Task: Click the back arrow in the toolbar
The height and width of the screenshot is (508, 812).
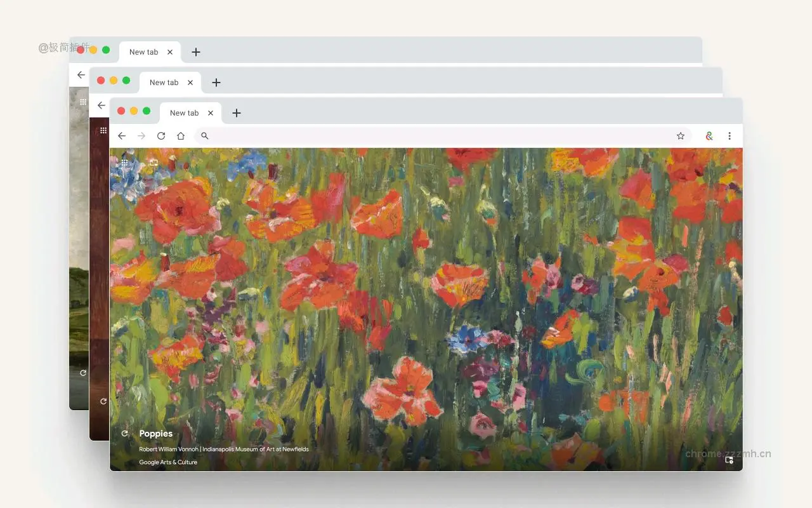Action: click(122, 135)
